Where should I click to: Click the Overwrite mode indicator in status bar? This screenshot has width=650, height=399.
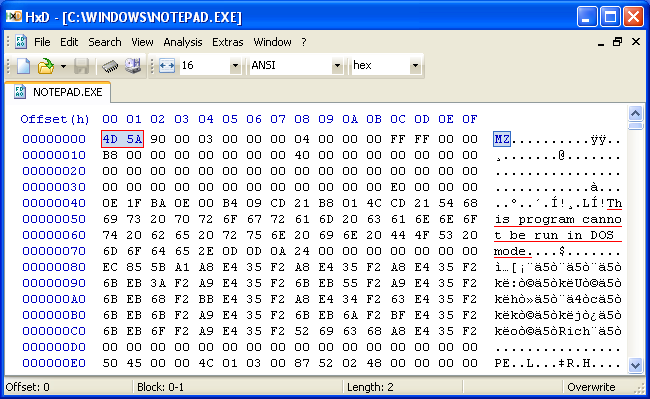point(591,387)
